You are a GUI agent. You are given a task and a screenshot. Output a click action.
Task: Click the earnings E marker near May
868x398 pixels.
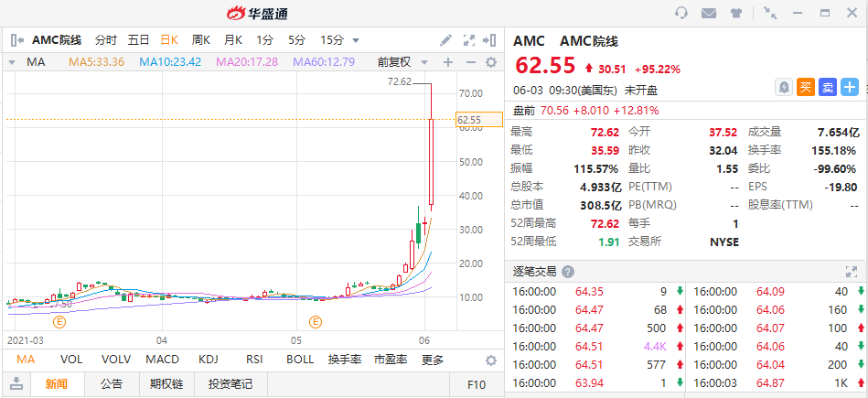tap(316, 322)
